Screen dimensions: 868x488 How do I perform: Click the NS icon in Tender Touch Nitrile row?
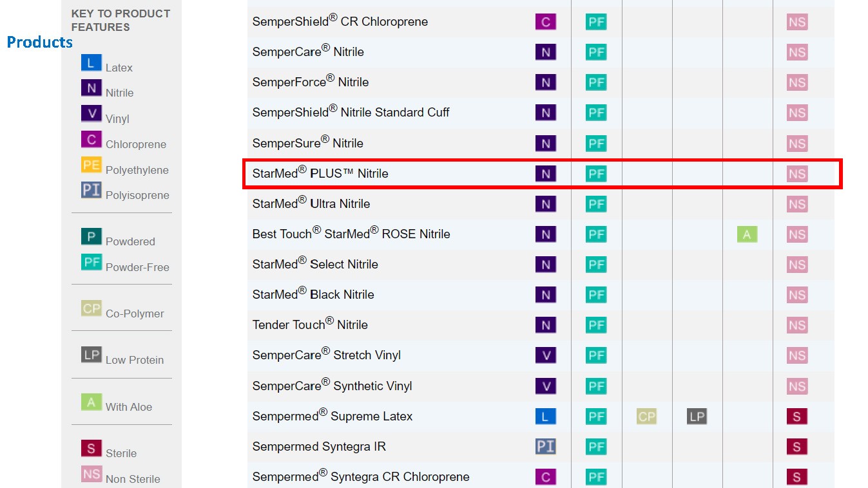click(797, 325)
